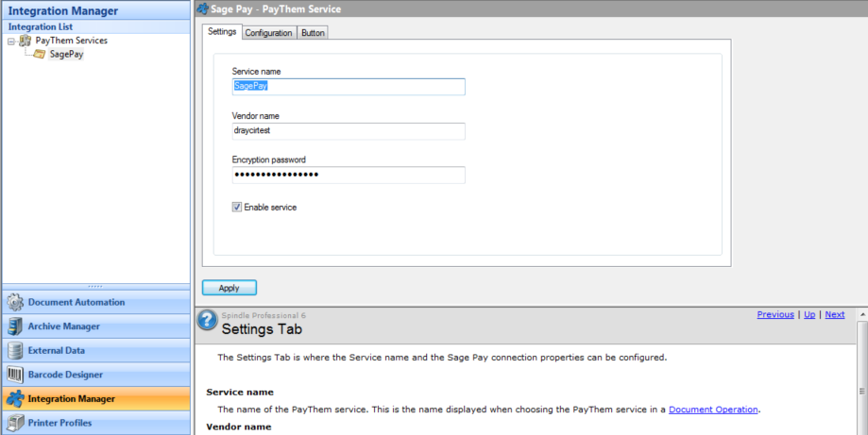Click the bold Vendor name help heading

[239, 427]
